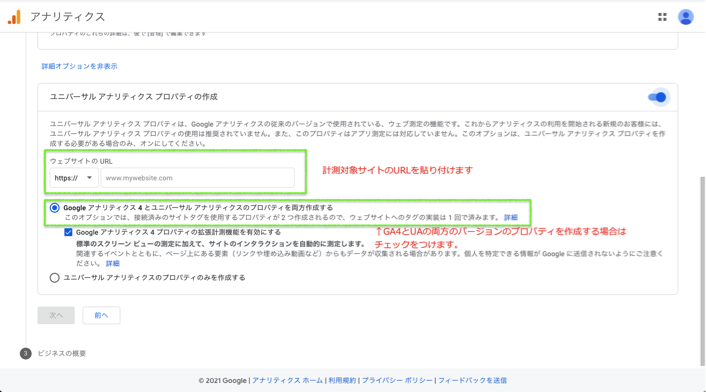Open 利用規約 footer link
Viewport: 706px width, 392px height.
click(x=342, y=380)
